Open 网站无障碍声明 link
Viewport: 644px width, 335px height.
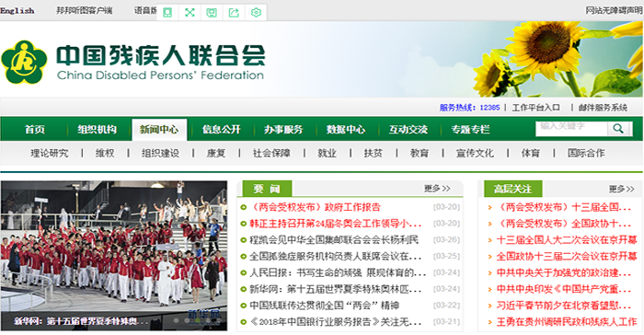(614, 11)
